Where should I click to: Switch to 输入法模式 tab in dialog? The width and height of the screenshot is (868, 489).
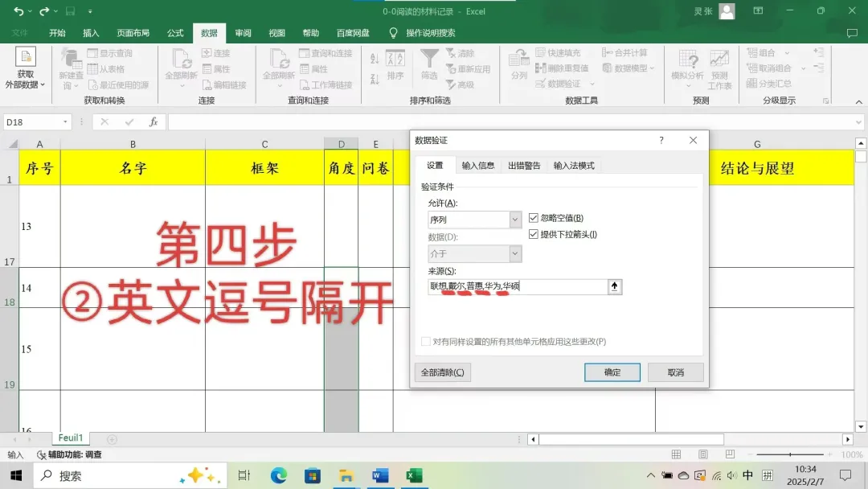tap(574, 166)
